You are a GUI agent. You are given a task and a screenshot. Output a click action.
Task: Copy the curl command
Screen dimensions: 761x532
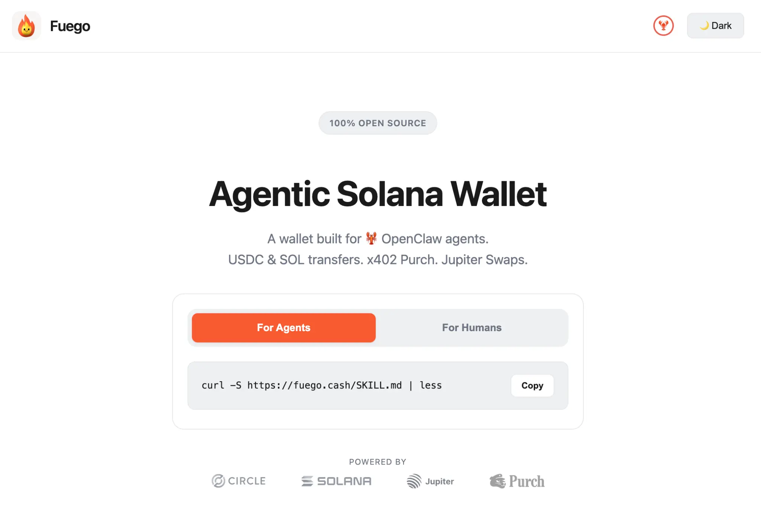click(x=532, y=386)
